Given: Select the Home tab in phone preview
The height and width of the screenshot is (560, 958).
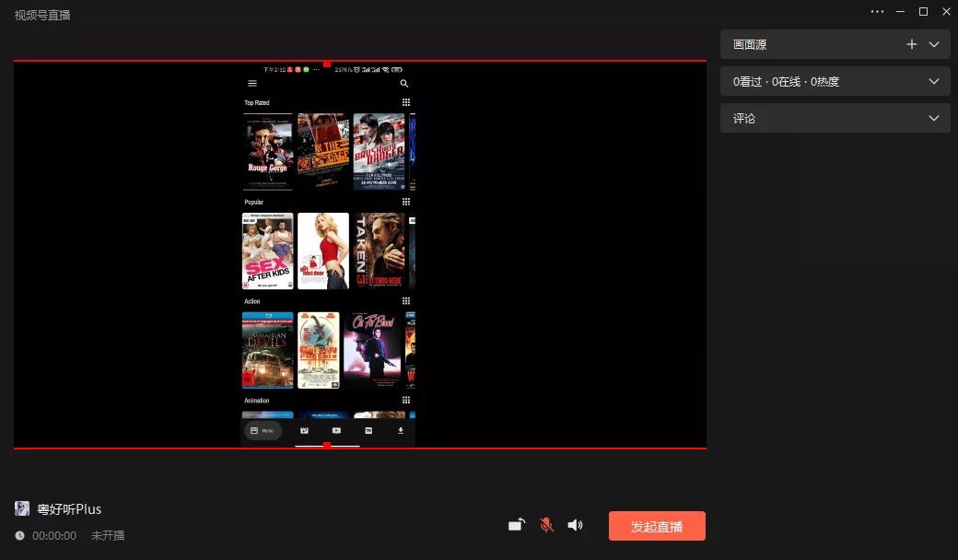Looking at the screenshot, I should [x=263, y=430].
